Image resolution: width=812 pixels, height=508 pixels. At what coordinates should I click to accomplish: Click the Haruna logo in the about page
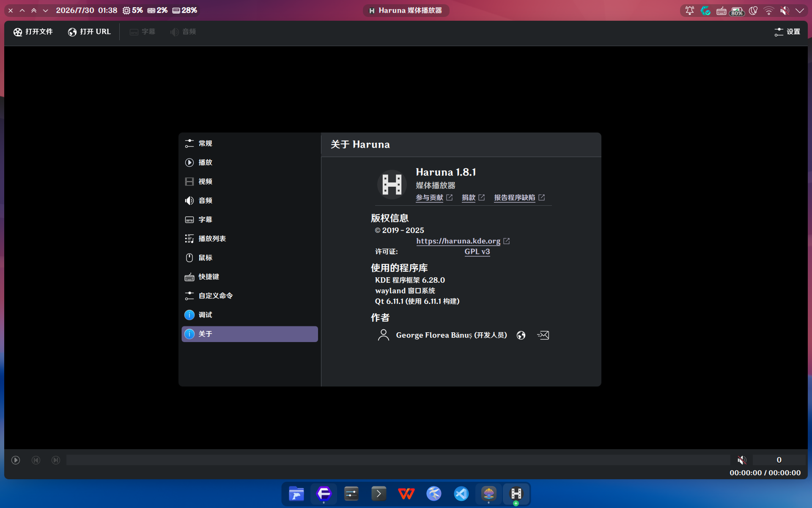point(392,185)
